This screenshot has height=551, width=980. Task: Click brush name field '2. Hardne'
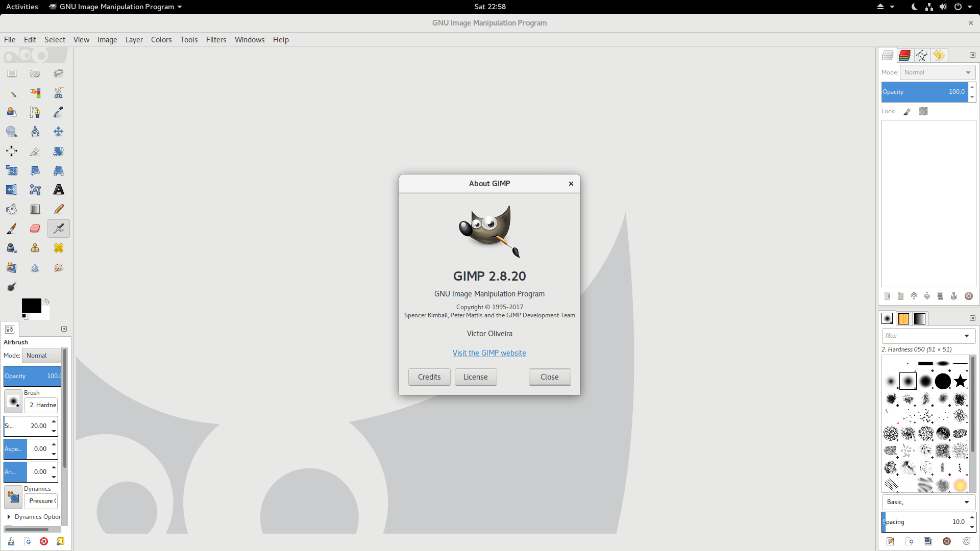pos(41,405)
